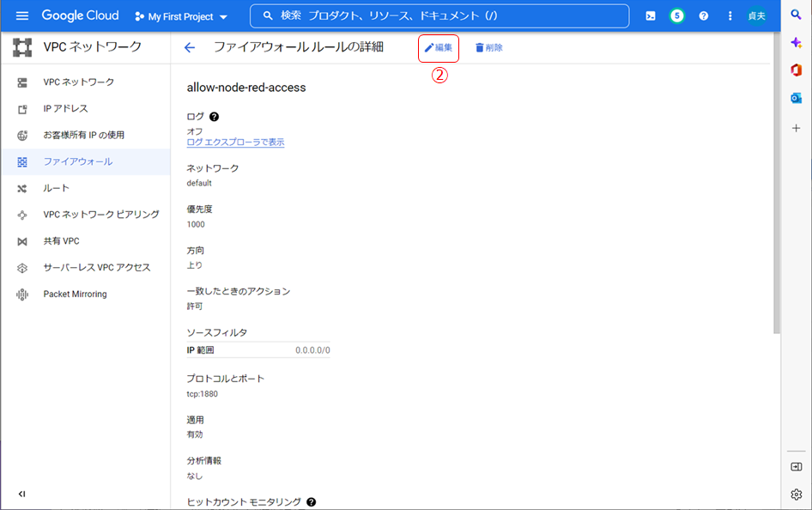Click the back arrow beside the page title
The height and width of the screenshot is (510, 812).
[190, 48]
